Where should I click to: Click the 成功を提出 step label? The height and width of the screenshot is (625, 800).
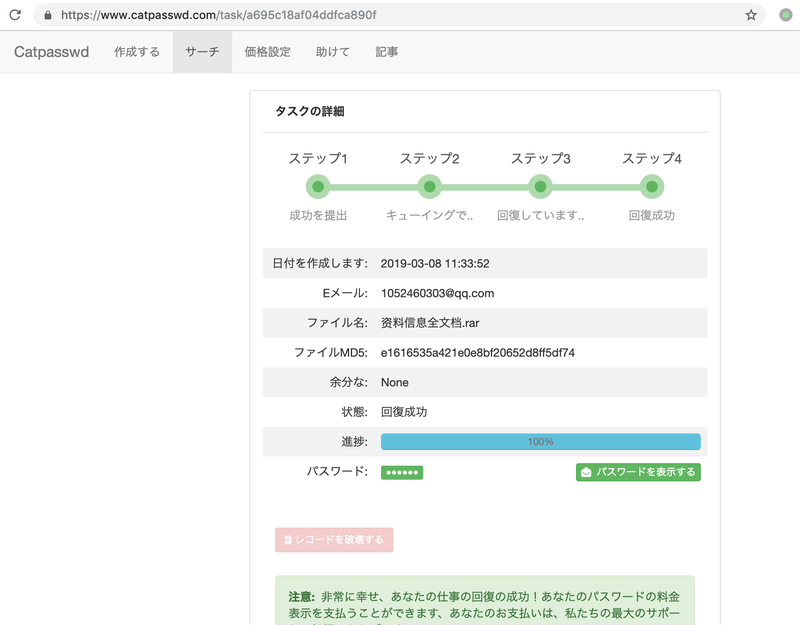318,215
